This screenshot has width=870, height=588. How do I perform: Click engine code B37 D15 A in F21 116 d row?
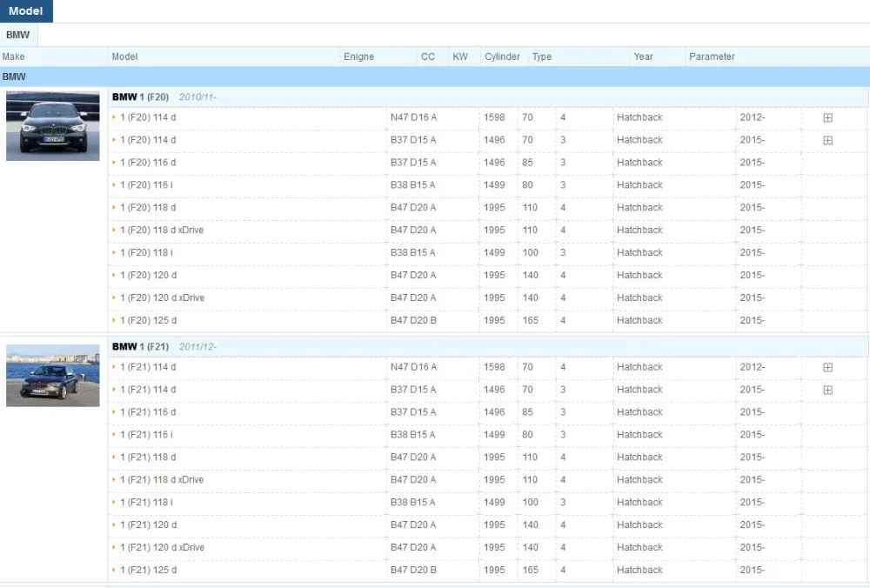pyautogui.click(x=412, y=412)
